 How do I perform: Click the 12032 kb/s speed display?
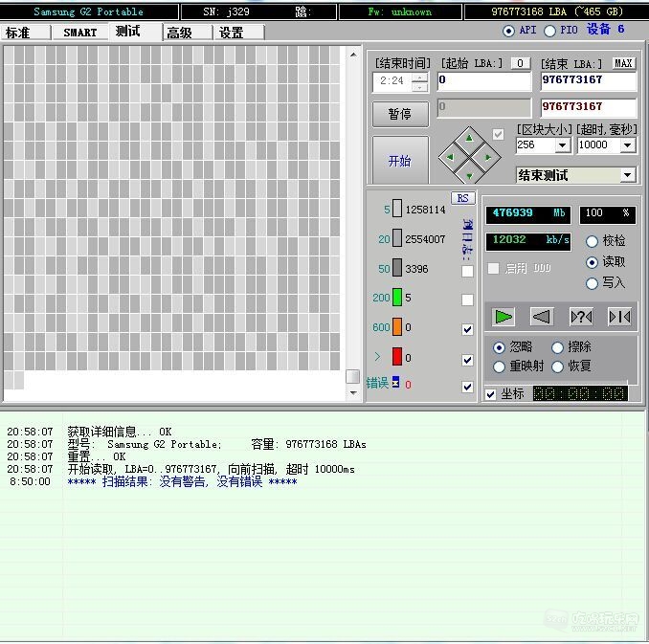tap(528, 241)
